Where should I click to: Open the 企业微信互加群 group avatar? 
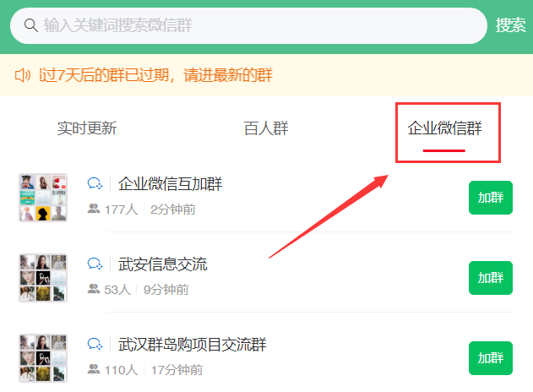43,198
